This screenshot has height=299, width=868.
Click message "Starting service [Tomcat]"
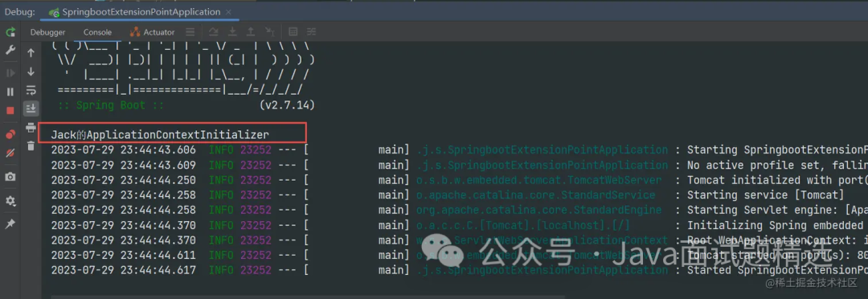pos(766,195)
